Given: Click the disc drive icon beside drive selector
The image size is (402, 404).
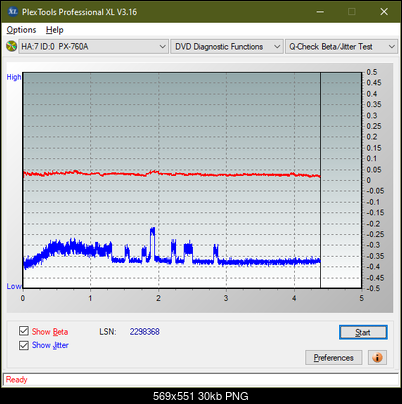Looking at the screenshot, I should (x=11, y=46).
